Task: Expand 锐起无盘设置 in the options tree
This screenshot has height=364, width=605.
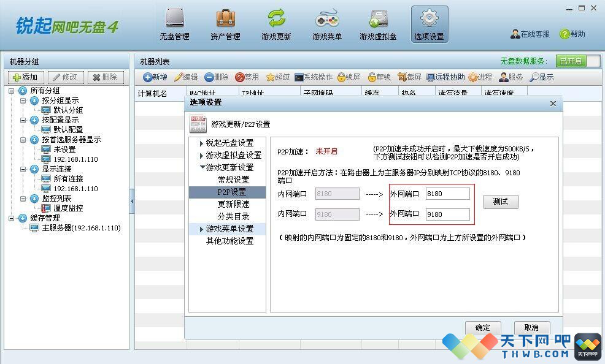Action: [x=201, y=143]
